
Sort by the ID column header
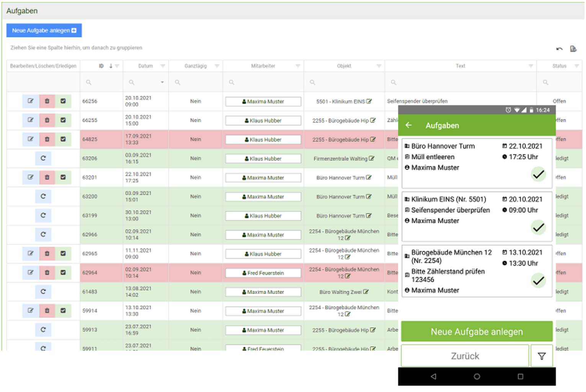101,66
